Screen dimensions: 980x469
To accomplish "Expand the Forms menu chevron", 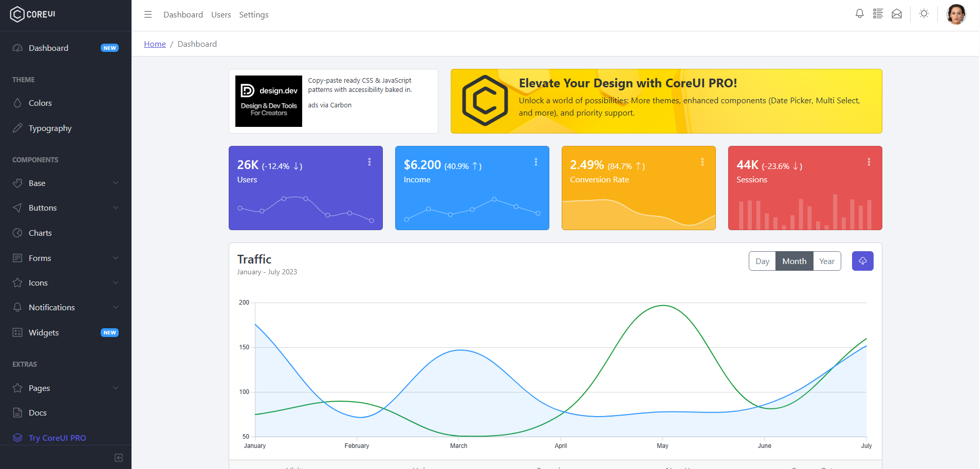I will 116,258.
